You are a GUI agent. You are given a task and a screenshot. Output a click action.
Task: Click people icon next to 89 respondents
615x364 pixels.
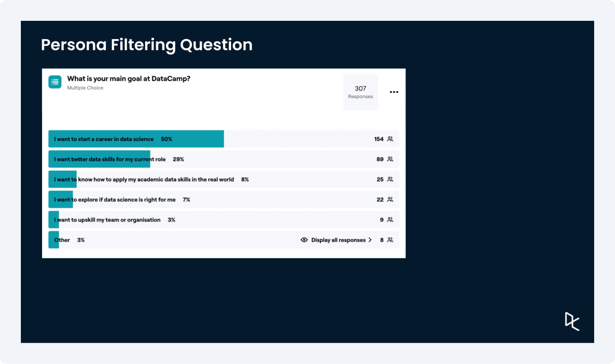tap(390, 159)
